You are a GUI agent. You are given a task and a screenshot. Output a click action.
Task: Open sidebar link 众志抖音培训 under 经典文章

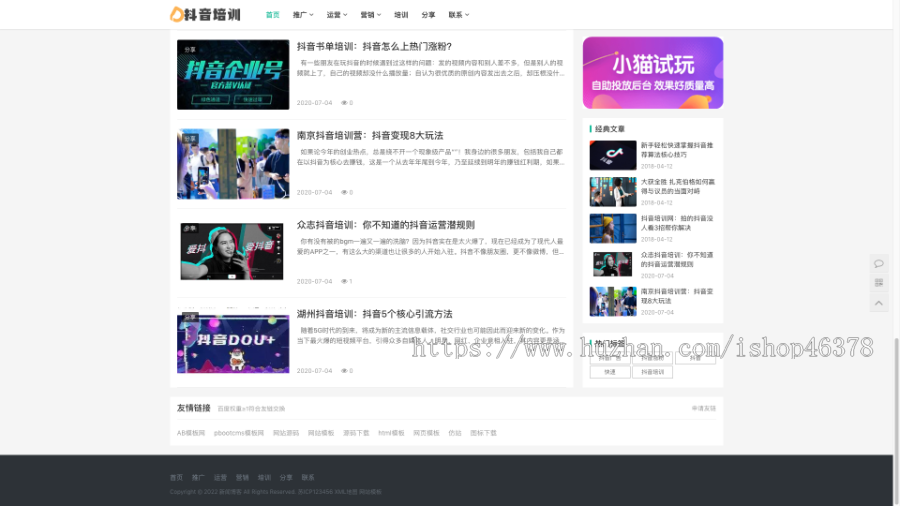677,259
